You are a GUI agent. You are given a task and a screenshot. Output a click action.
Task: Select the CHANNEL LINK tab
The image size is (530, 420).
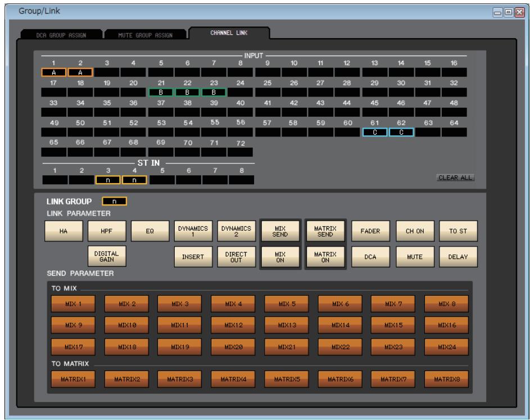[229, 33]
